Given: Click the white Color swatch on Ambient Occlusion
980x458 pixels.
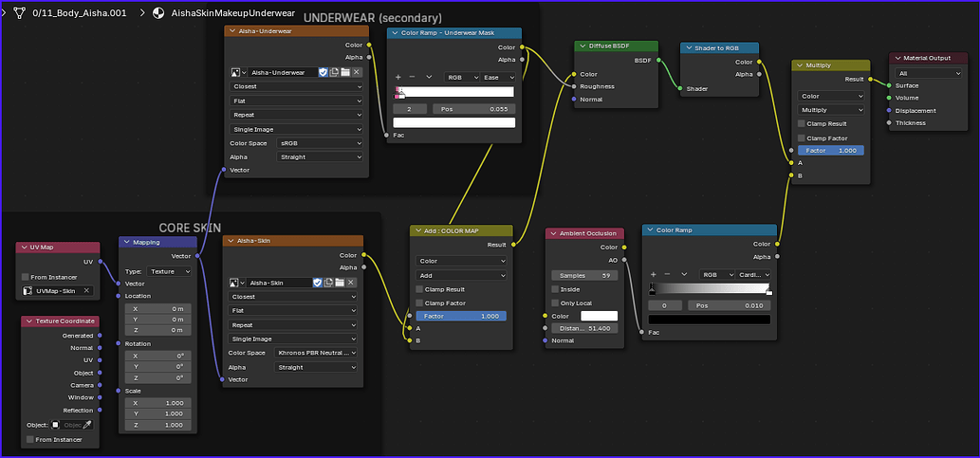Looking at the screenshot, I should point(600,316).
